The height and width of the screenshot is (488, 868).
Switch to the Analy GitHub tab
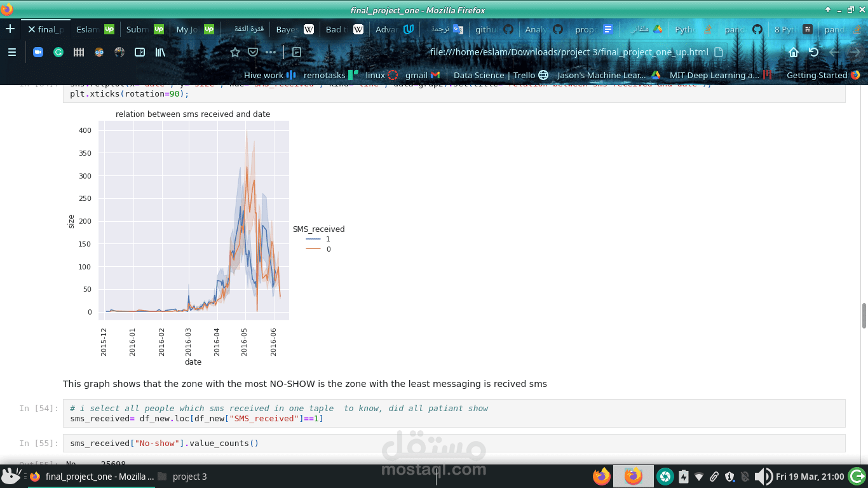point(544,29)
